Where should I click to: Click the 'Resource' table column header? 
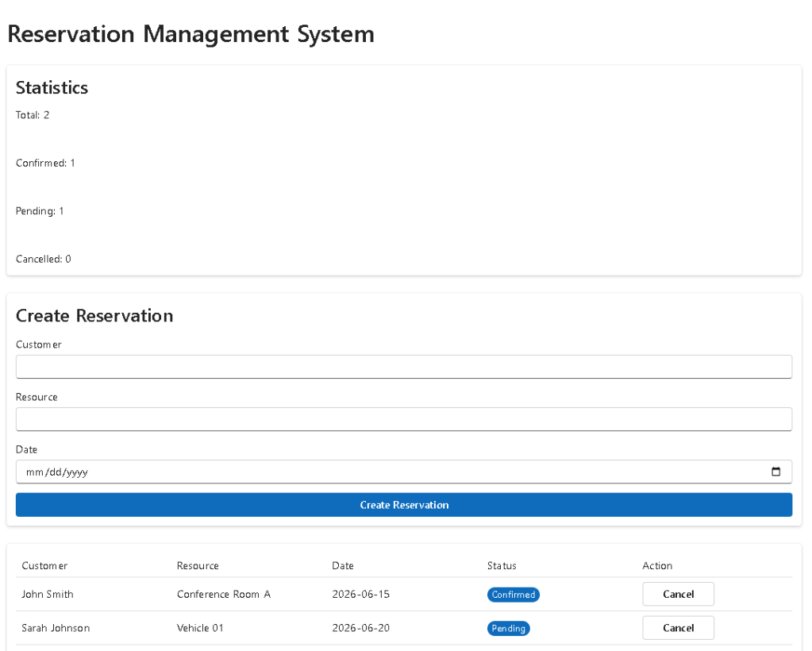tap(198, 565)
